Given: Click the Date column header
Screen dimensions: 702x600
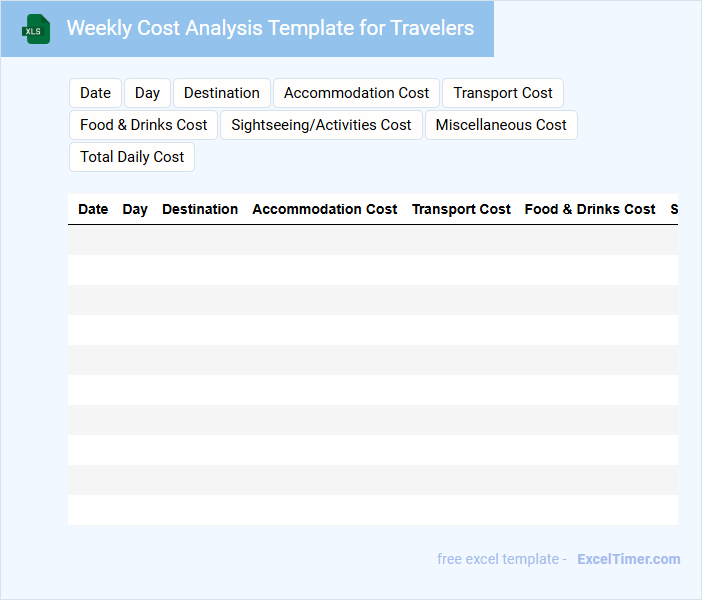Looking at the screenshot, I should 93,209.
